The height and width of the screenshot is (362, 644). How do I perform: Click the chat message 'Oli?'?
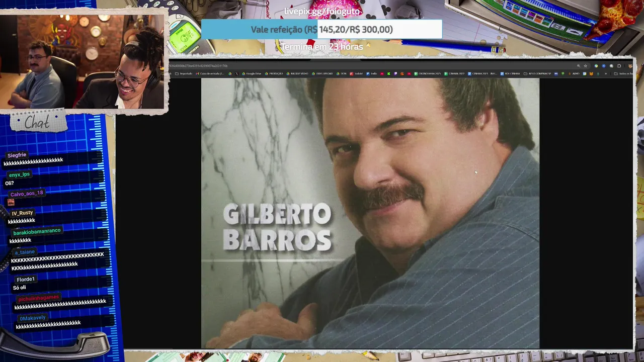tap(10, 183)
